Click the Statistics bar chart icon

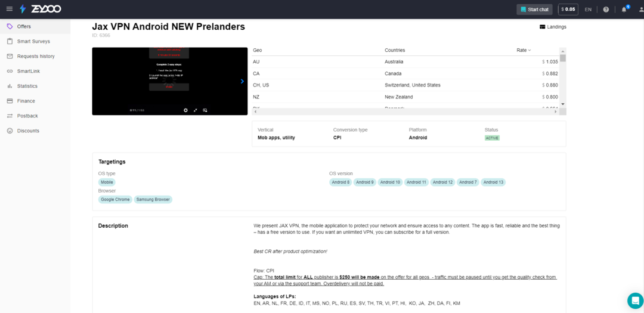tap(10, 86)
